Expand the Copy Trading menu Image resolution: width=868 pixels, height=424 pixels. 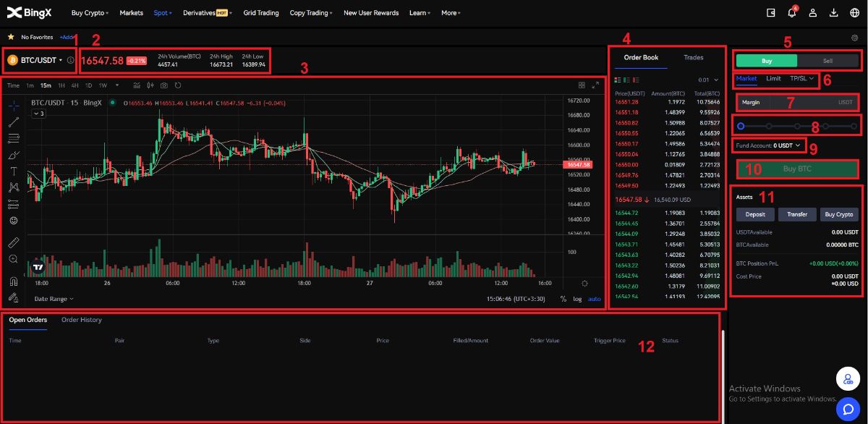coord(311,12)
